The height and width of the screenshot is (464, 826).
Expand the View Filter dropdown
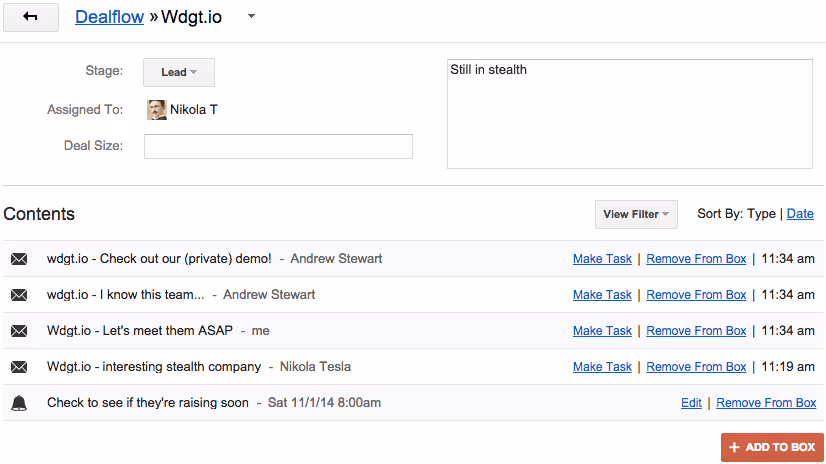[636, 214]
